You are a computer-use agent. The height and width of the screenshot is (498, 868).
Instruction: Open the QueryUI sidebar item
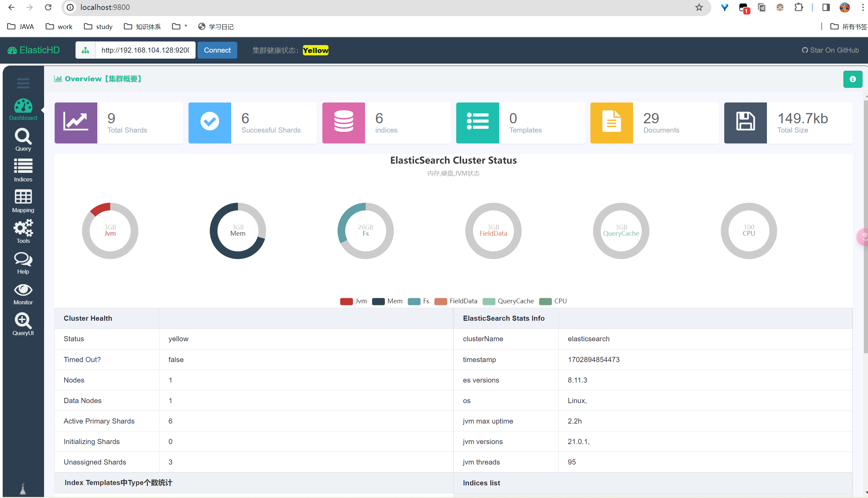tap(23, 324)
